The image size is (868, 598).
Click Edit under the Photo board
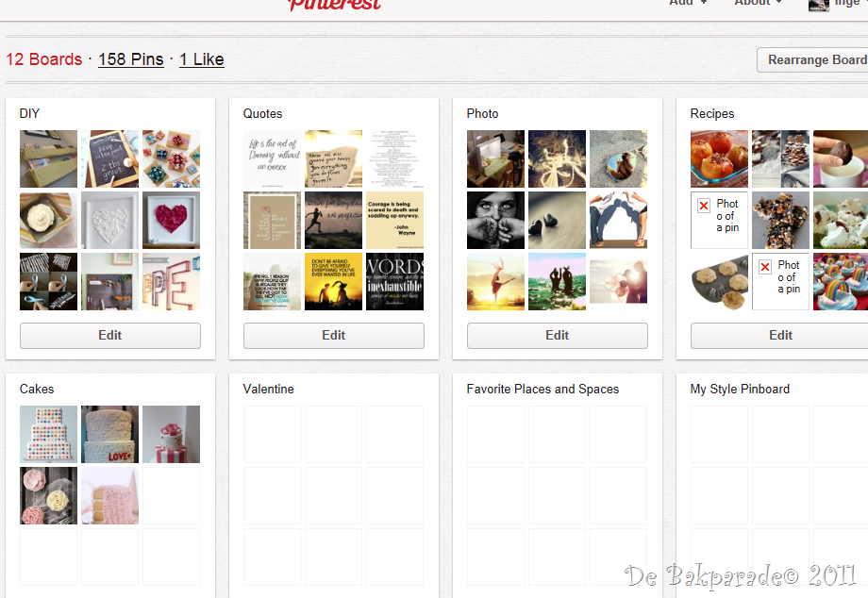tap(558, 335)
